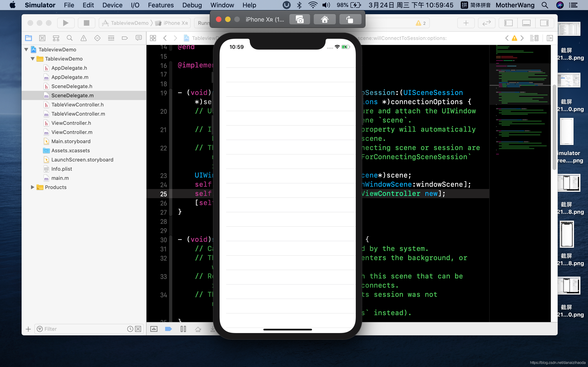Show the Issue navigator warning triangle icon
The image size is (588, 367).
coord(83,38)
